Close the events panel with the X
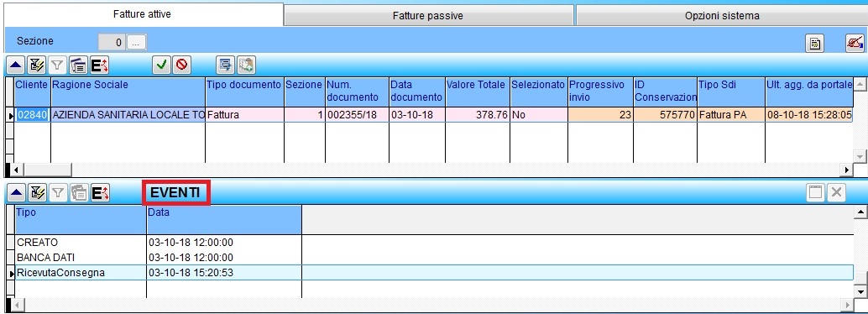 coord(836,193)
